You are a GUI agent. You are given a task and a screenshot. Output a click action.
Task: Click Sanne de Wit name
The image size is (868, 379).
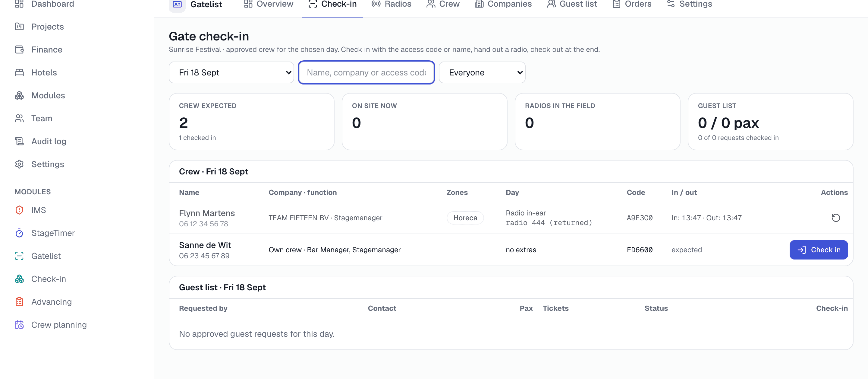pos(205,245)
